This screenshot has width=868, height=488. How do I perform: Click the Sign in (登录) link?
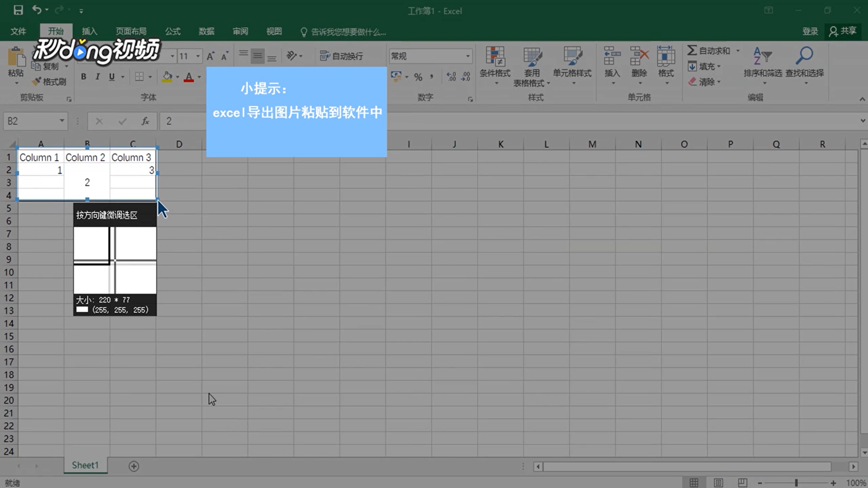coord(810,31)
